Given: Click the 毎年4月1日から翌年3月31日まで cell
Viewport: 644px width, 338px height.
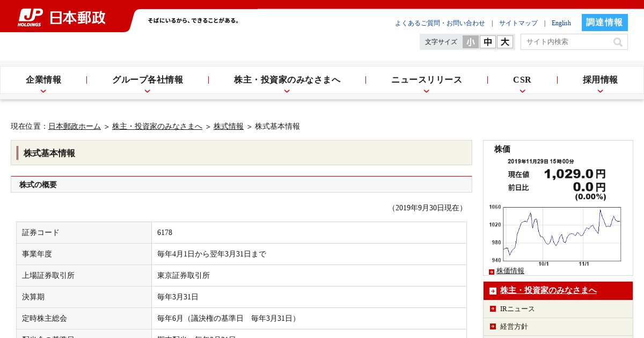Looking at the screenshot, I should 309,254.
